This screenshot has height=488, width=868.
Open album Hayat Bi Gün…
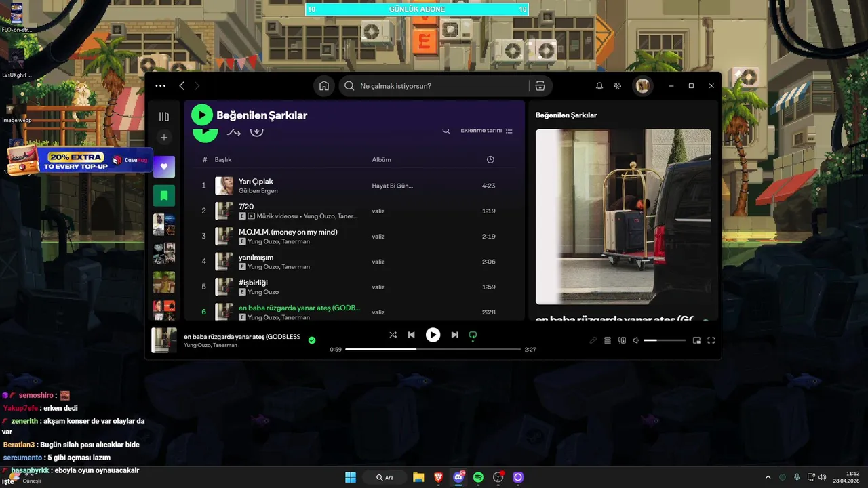(392, 186)
